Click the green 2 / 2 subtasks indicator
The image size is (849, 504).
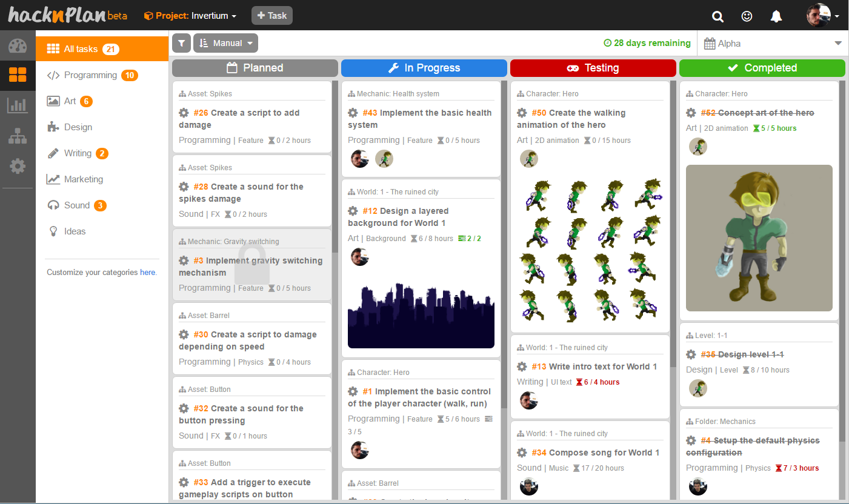pyautogui.click(x=470, y=239)
